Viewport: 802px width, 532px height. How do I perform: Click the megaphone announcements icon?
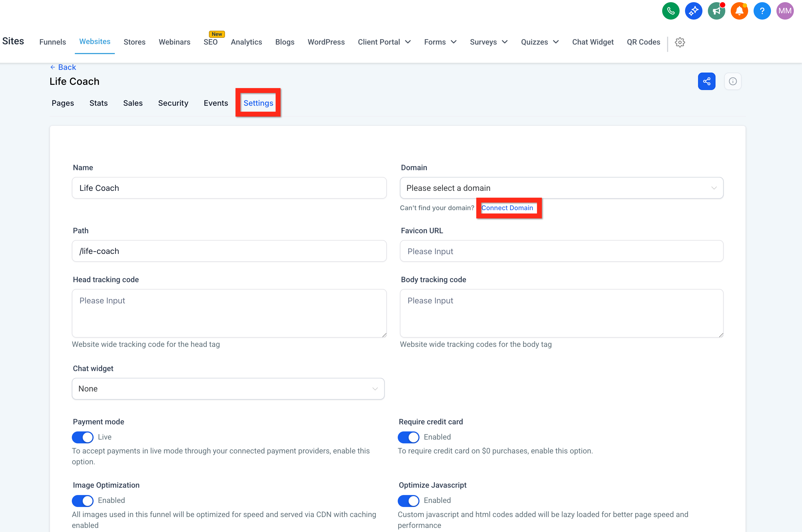point(716,11)
